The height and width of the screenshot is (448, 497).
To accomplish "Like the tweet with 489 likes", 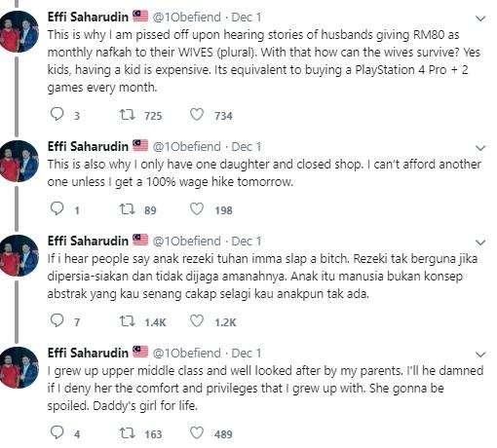I will click(197, 432).
